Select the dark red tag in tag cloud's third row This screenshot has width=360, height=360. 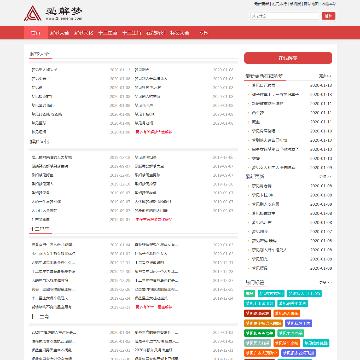257,313
